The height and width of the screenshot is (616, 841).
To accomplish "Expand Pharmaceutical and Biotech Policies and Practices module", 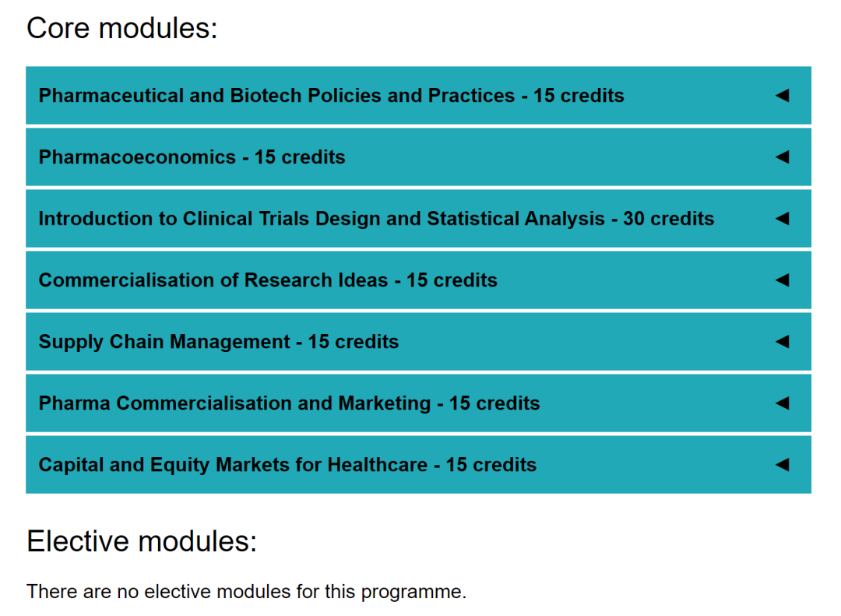I will tap(418, 96).
